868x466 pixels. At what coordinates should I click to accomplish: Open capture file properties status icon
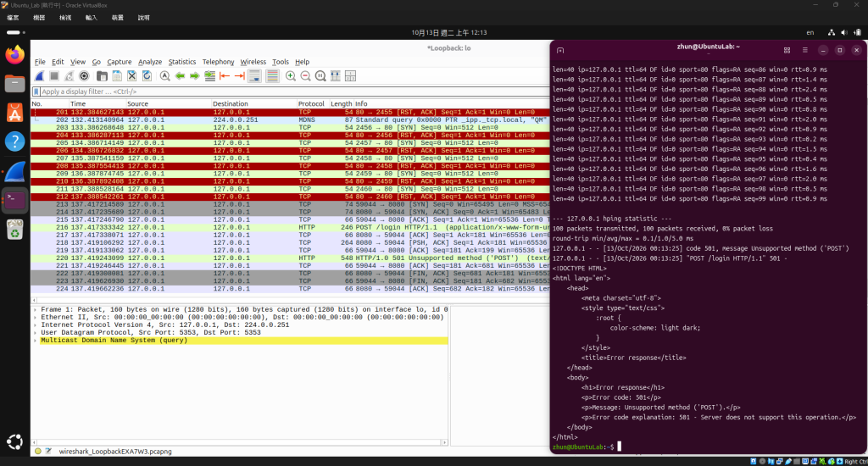point(48,451)
